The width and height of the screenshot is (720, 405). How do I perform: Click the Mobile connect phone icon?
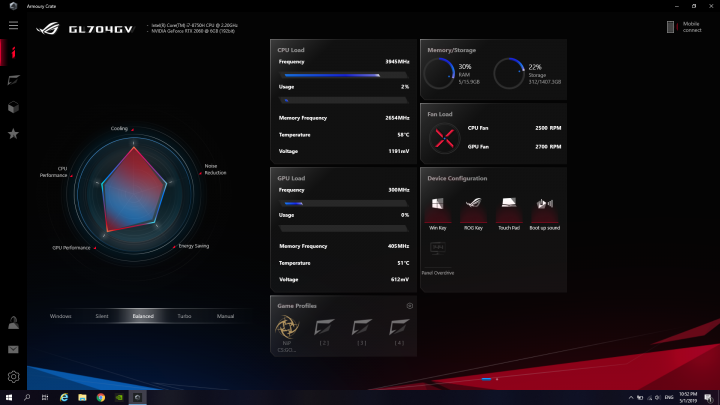tap(670, 27)
